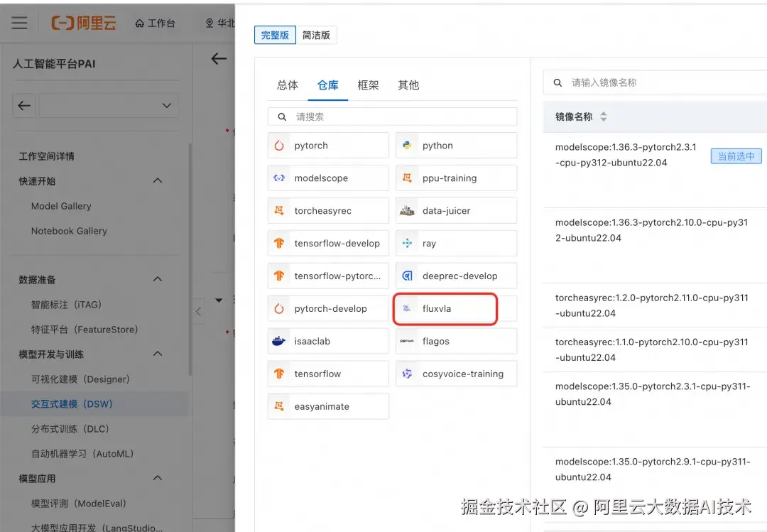Click the 人工智能平台PAI title
The height and width of the screenshot is (532, 767).
(54, 64)
